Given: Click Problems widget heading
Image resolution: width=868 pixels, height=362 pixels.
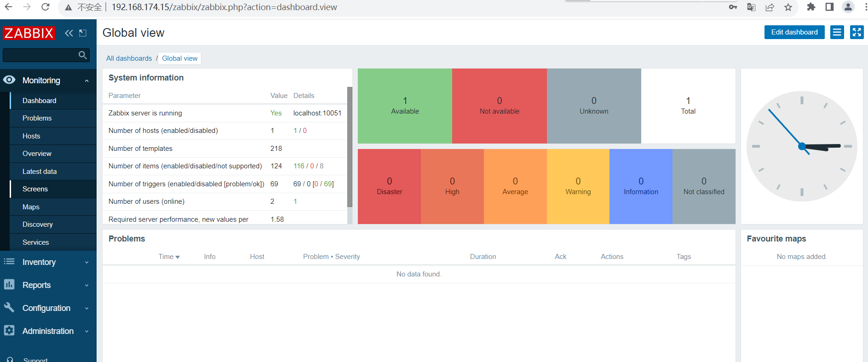Looking at the screenshot, I should coord(126,239).
